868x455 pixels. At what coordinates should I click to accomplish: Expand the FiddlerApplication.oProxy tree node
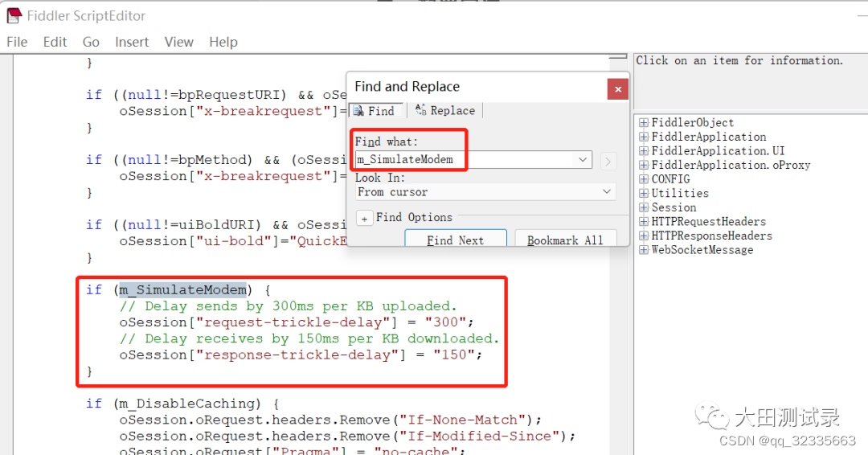coord(643,165)
